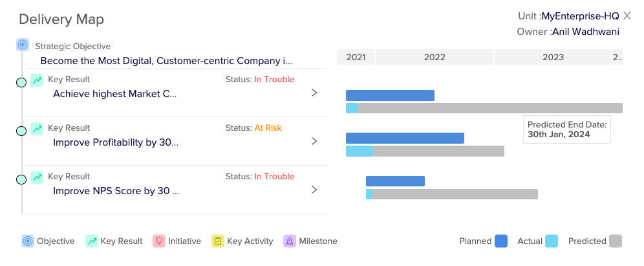Close the Delivery Map panel
The height and width of the screenshot is (266, 644).
[627, 16]
